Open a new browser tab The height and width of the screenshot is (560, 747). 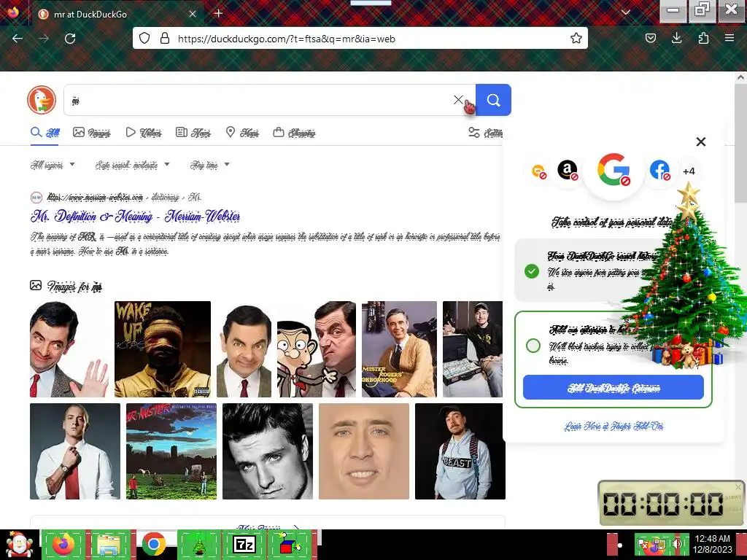click(218, 13)
